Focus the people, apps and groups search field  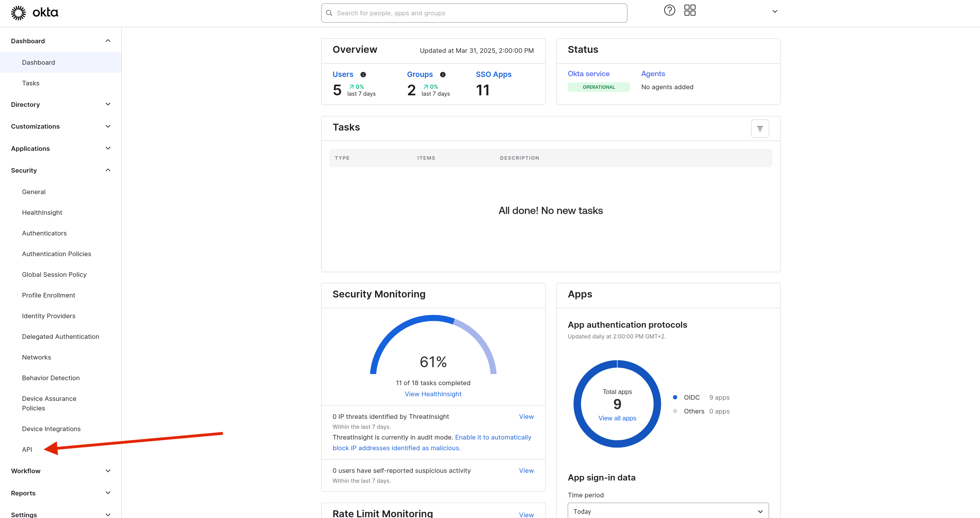click(x=474, y=13)
